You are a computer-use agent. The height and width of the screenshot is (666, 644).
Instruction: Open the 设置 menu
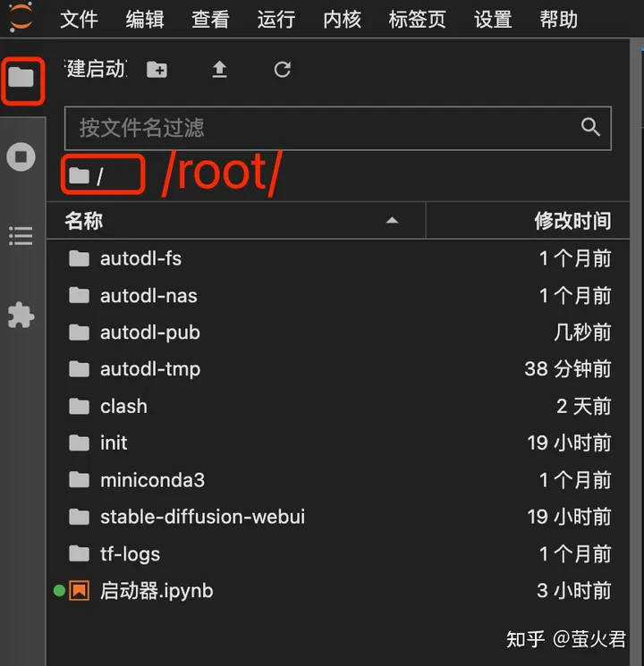493,20
